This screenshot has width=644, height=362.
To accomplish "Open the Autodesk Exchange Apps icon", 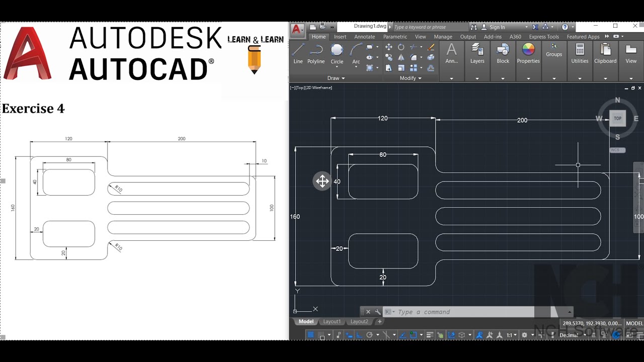I will 535,27.
